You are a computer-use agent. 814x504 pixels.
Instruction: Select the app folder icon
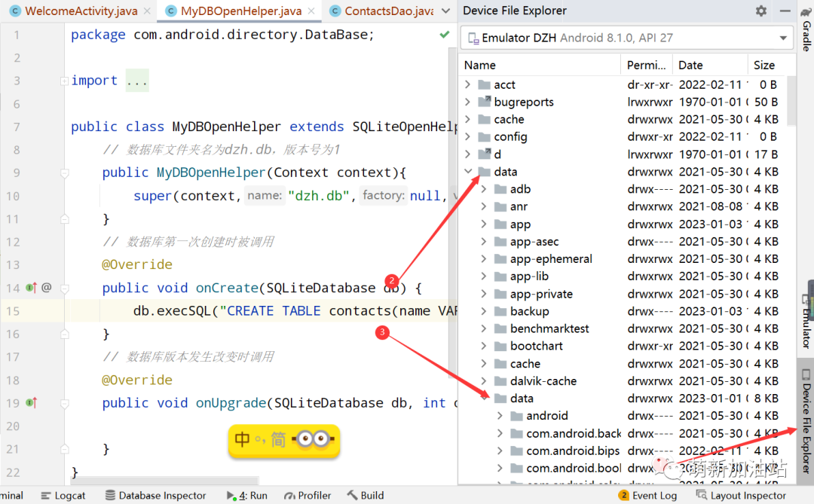[x=500, y=225]
